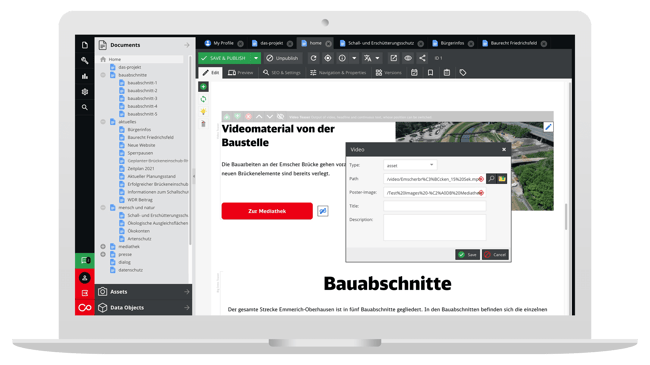
Task: Click Cancel in the Video dialog
Action: click(495, 255)
